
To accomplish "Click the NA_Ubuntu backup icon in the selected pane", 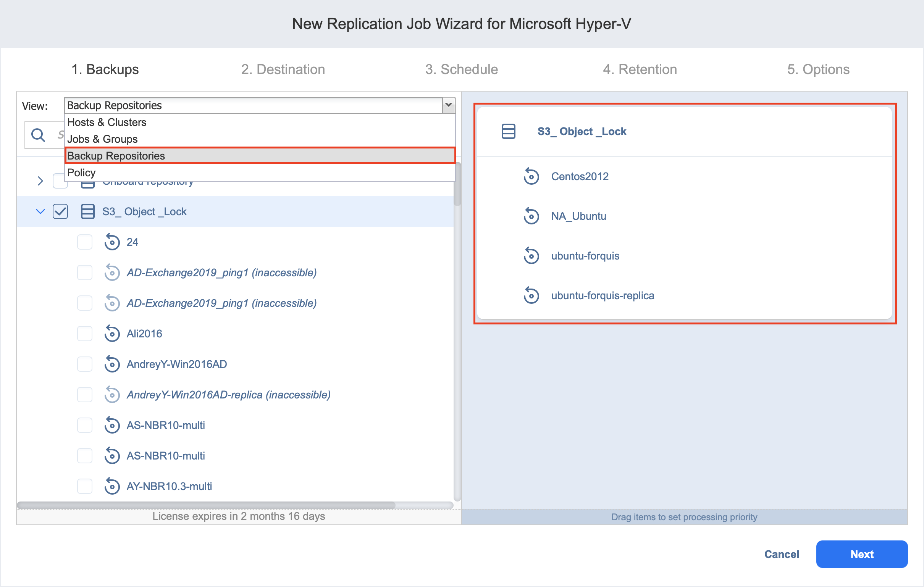I will pyautogui.click(x=531, y=216).
